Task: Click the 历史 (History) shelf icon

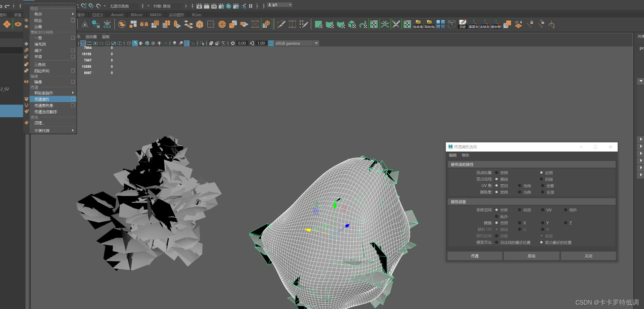Action: [462, 24]
